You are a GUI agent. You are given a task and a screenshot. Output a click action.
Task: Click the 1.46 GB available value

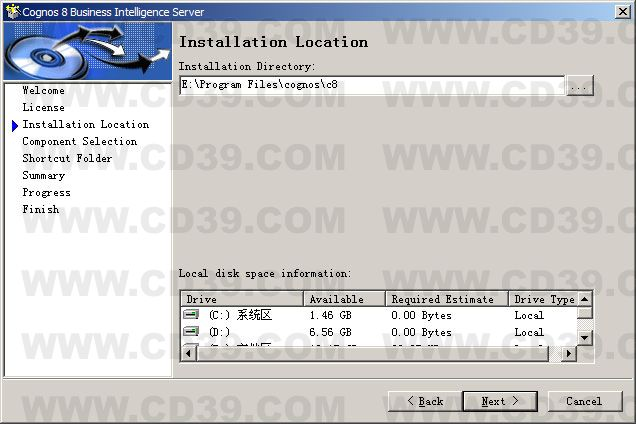330,315
